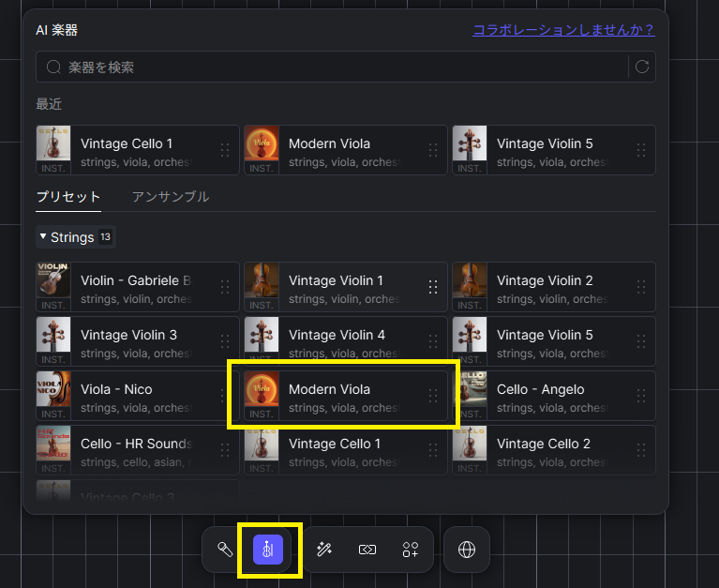Select the Violin - Gabriele preset

click(136, 287)
